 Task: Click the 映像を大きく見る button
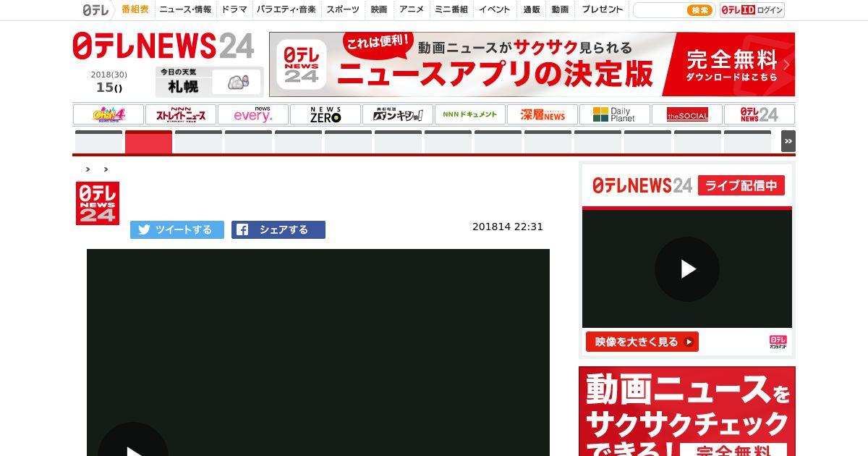(642, 342)
